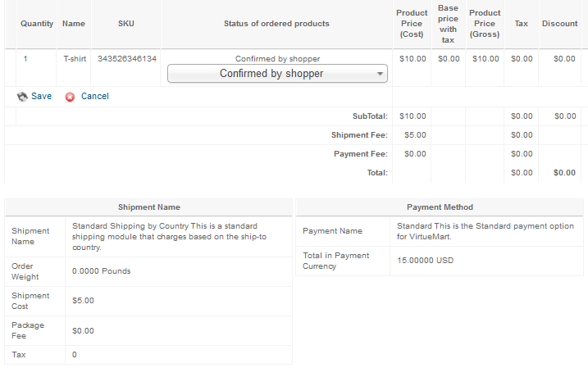The height and width of the screenshot is (368, 588).
Task: Click the bold Total discount $0.00 value
Action: coord(564,173)
